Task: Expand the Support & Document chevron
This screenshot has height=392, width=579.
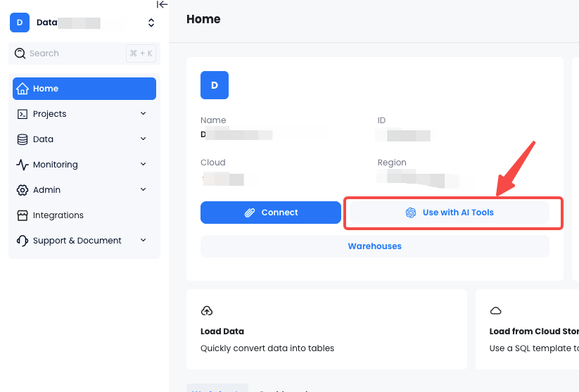Action: coord(144,240)
